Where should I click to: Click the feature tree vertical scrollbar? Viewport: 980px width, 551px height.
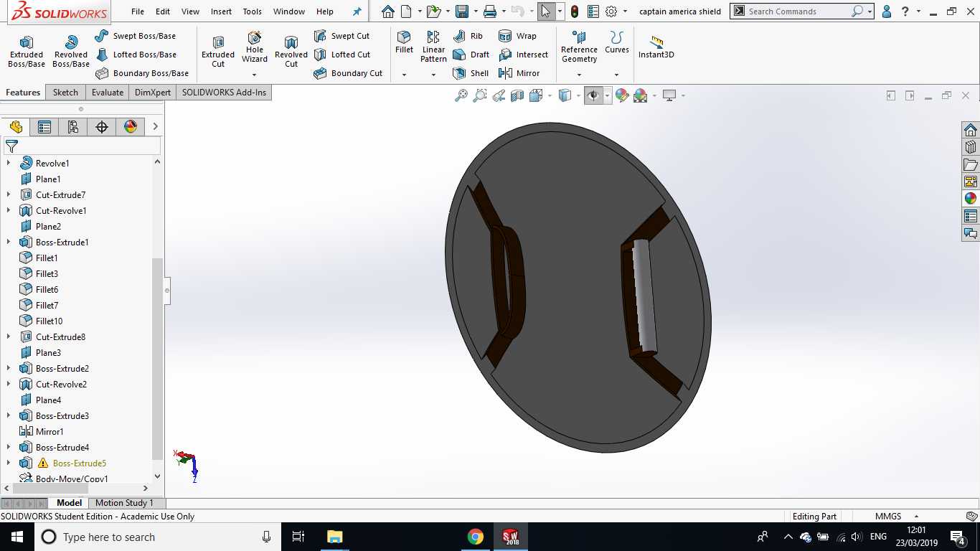click(157, 358)
